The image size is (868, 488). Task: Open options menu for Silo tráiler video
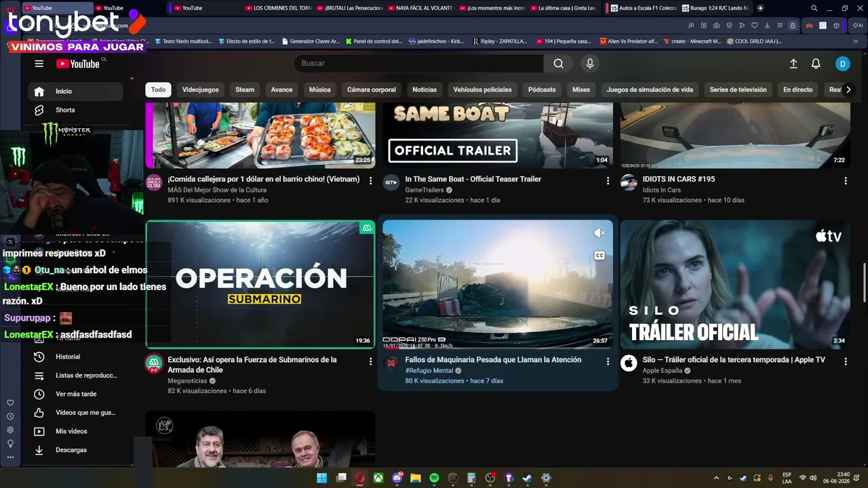(x=846, y=362)
